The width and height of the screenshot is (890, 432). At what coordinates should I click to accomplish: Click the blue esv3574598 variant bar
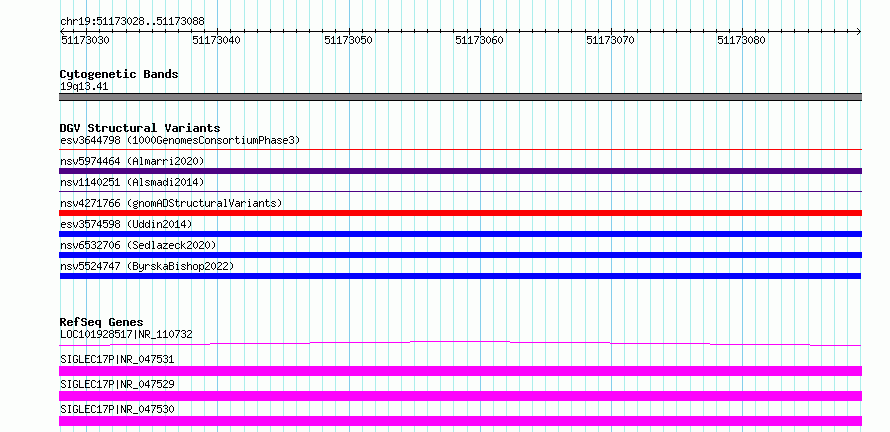click(460, 234)
